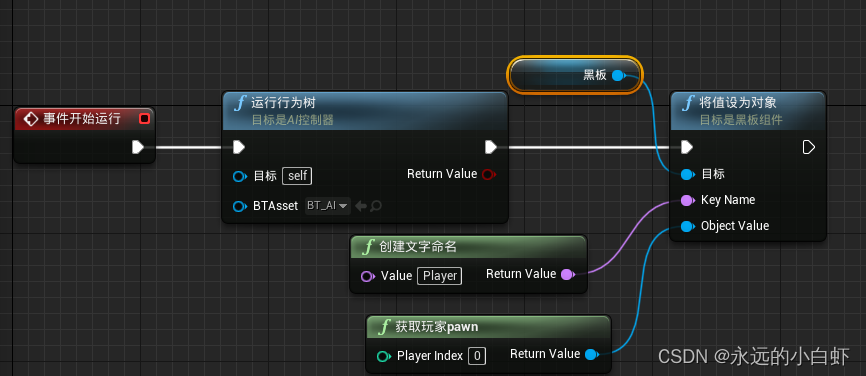Click the BTAsset label text
Screen dimensions: 866x376
[x=276, y=206]
